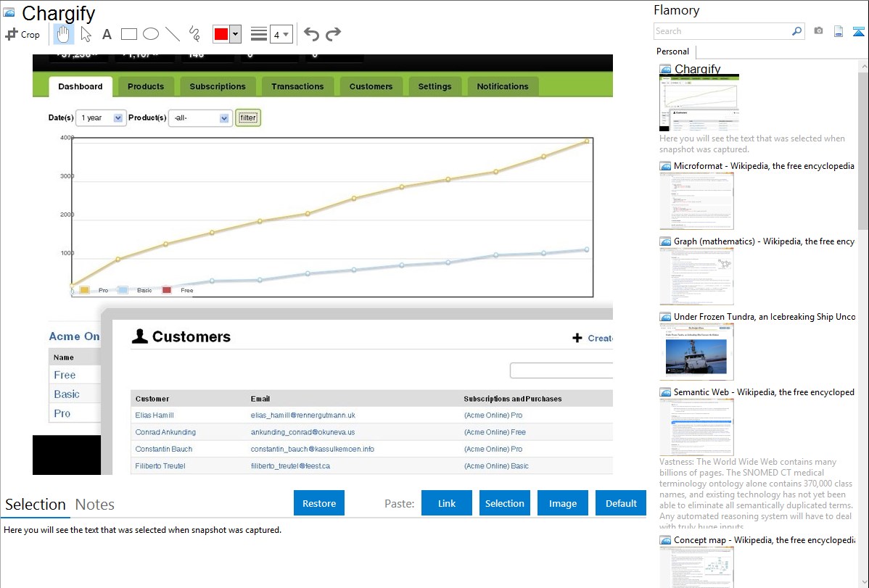Activate the hand pan tool

[63, 34]
